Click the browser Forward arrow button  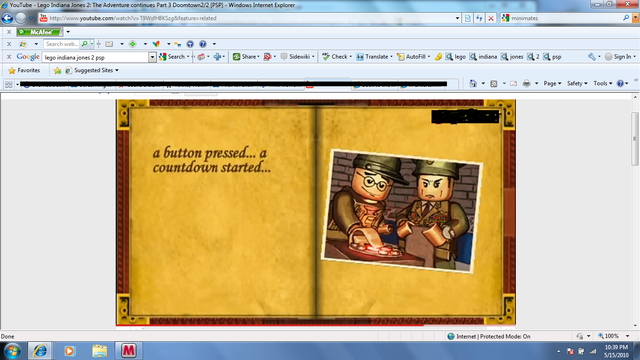click(x=20, y=18)
